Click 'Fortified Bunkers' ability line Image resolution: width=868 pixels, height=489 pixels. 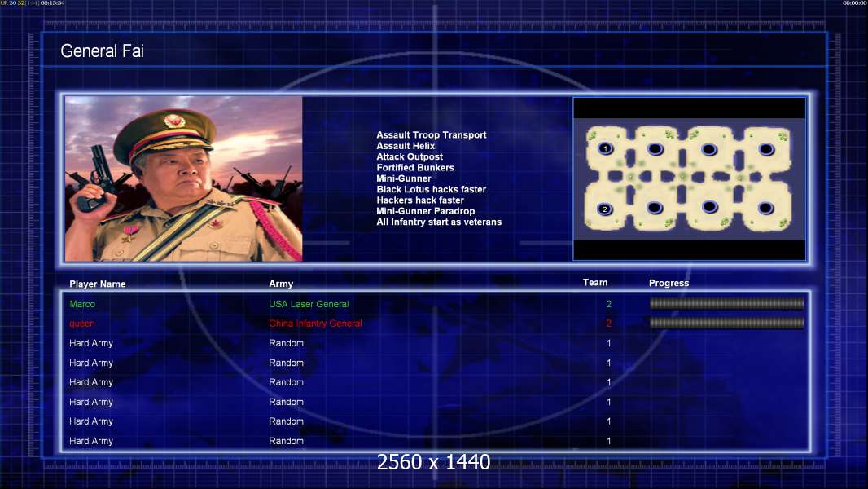click(415, 167)
